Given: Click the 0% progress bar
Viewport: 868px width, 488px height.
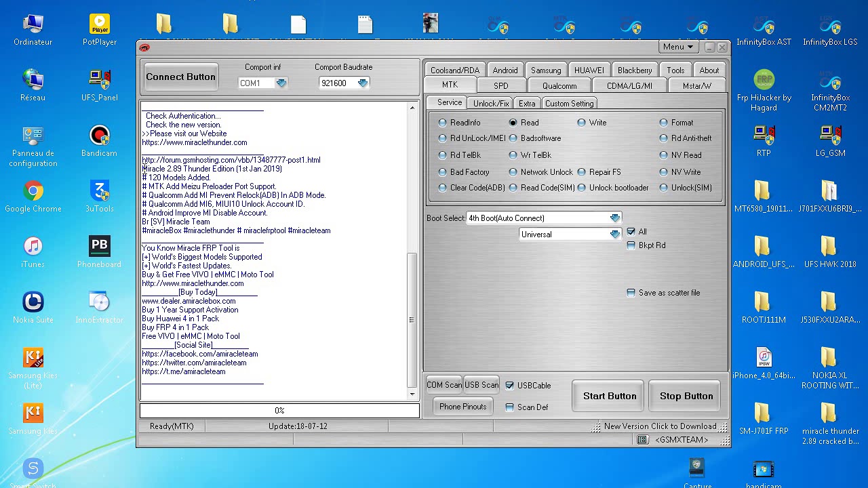Looking at the screenshot, I should point(279,411).
